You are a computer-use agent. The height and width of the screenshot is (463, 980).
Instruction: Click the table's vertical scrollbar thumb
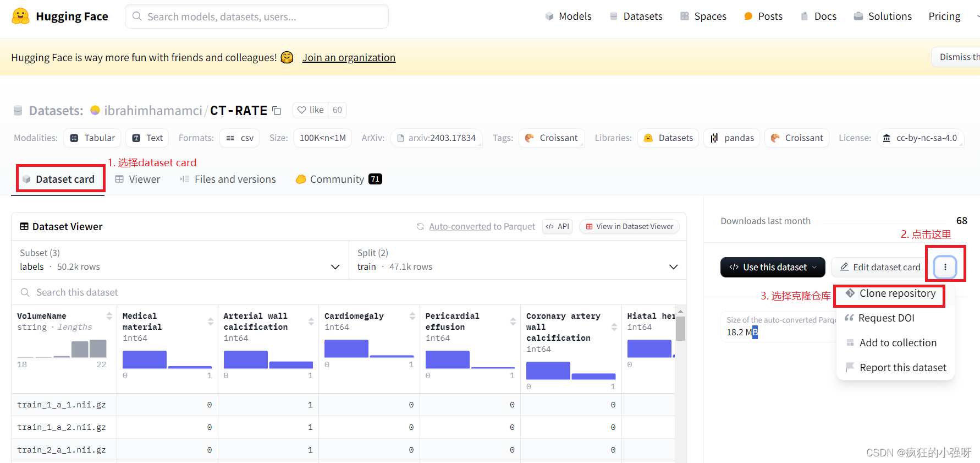(x=680, y=329)
